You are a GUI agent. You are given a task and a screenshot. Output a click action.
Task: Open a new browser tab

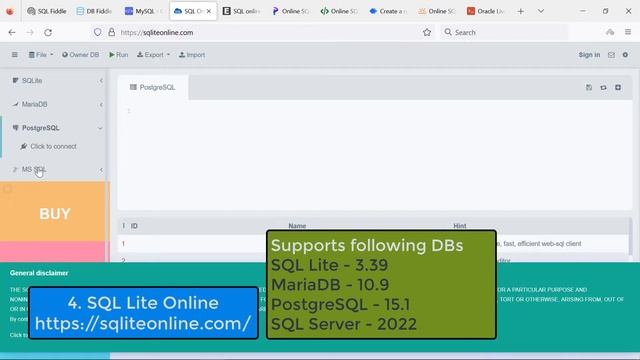pyautogui.click(x=520, y=11)
